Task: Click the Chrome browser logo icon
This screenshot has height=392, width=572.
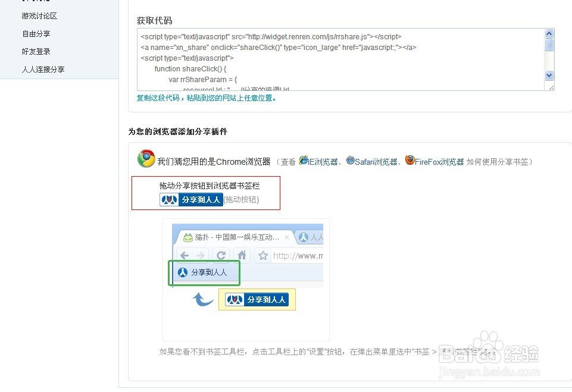Action: (146, 159)
